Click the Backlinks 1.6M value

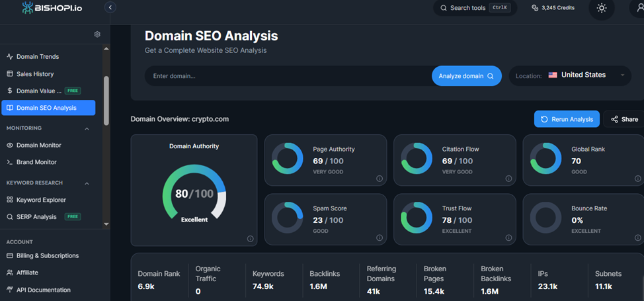point(318,286)
